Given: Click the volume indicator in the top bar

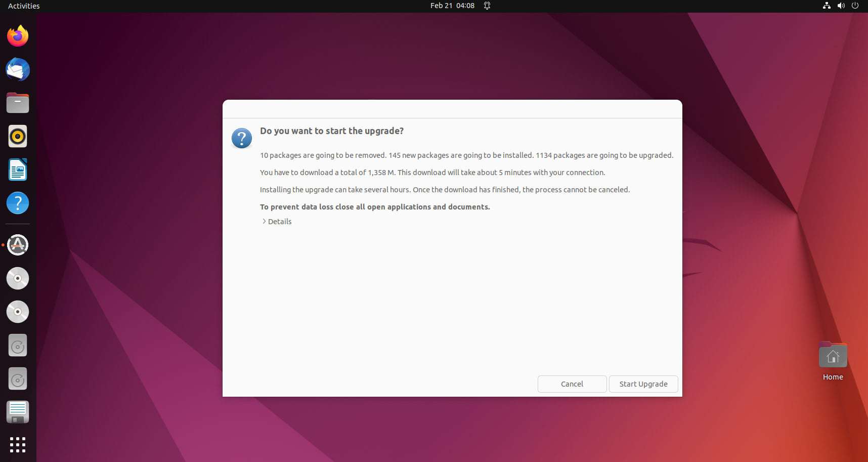Looking at the screenshot, I should [841, 6].
